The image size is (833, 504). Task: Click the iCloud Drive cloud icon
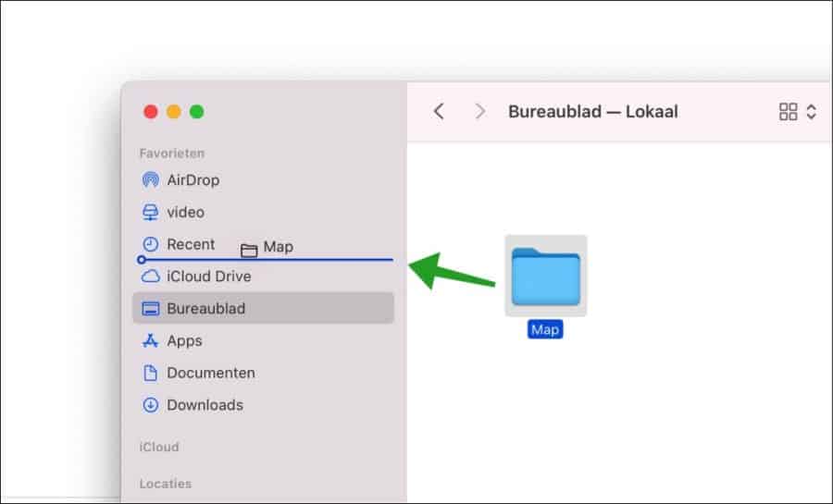150,277
